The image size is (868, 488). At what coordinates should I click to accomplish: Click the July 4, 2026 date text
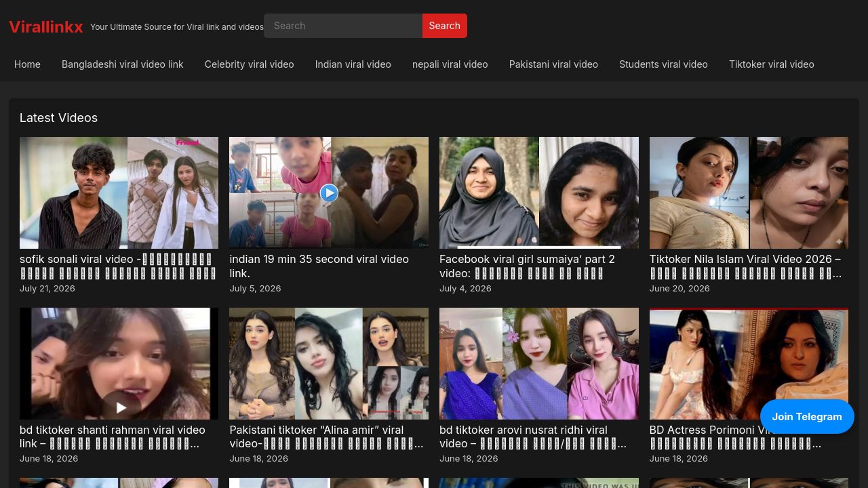(x=465, y=288)
